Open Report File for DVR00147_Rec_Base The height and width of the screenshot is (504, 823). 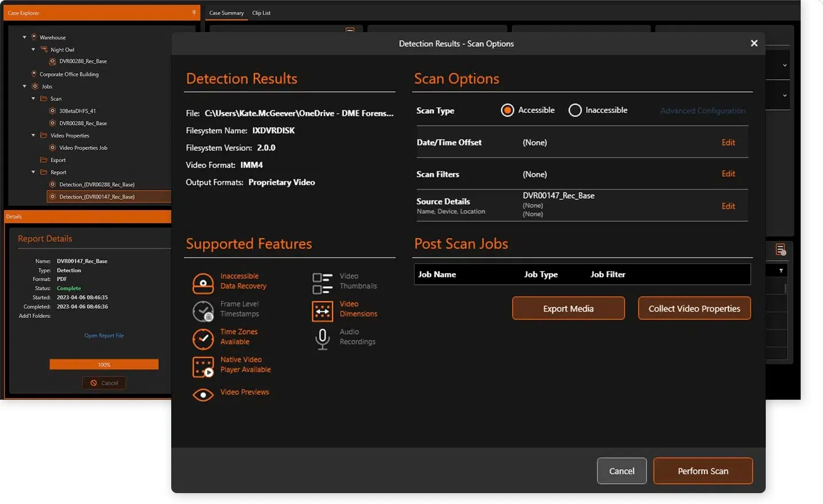(x=104, y=335)
